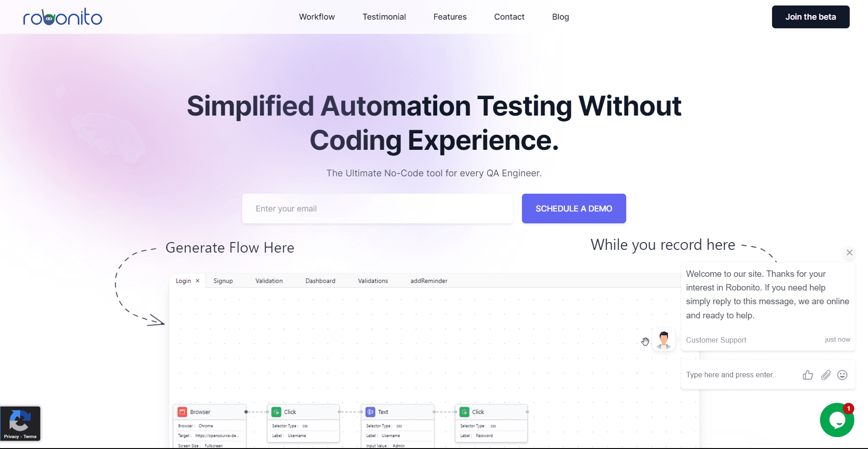Click the attachment paperclip icon
This screenshot has width=868, height=449.
click(x=825, y=375)
